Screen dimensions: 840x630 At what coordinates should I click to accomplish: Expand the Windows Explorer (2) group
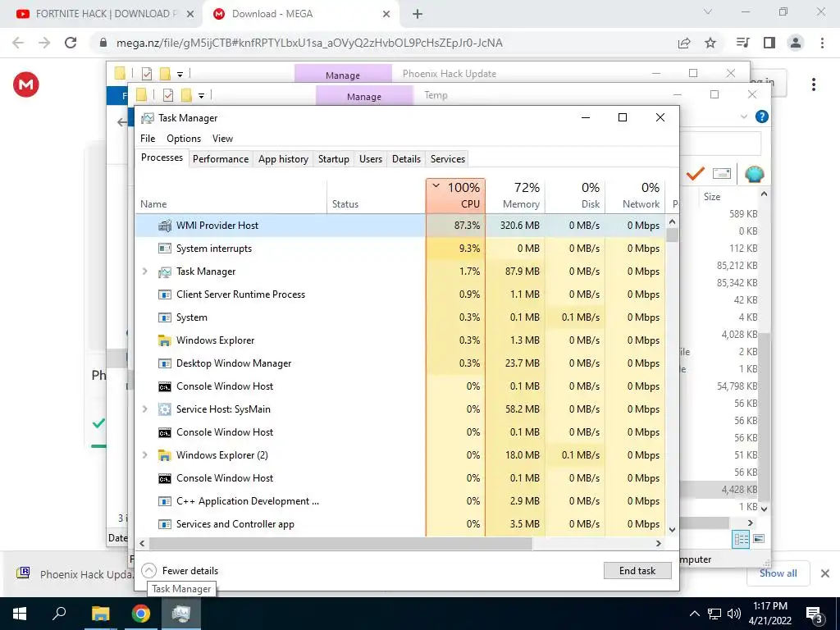(144, 455)
